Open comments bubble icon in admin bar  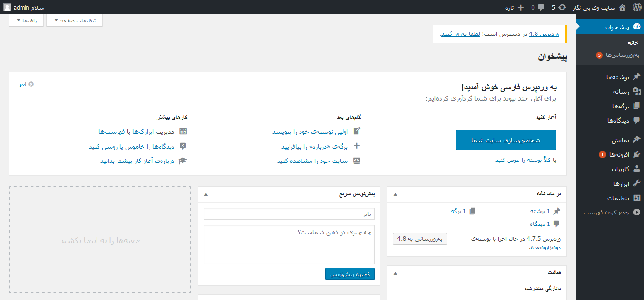541,7
